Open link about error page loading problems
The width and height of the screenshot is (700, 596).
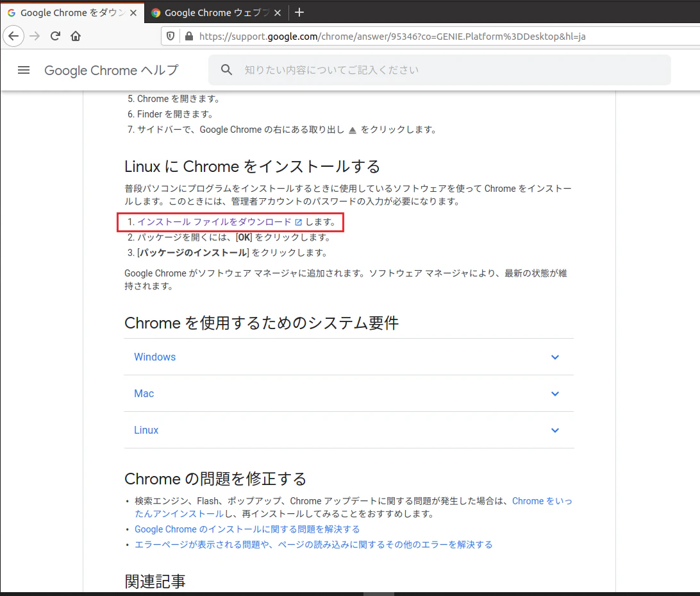point(313,545)
